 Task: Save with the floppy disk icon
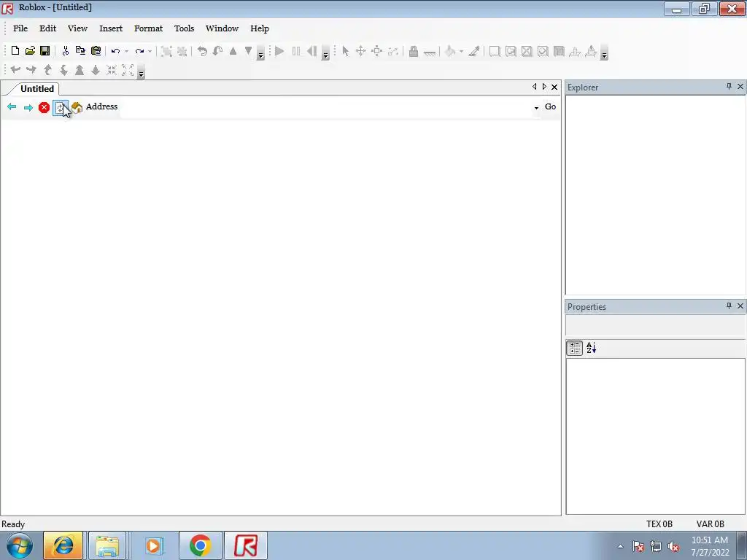pyautogui.click(x=44, y=51)
